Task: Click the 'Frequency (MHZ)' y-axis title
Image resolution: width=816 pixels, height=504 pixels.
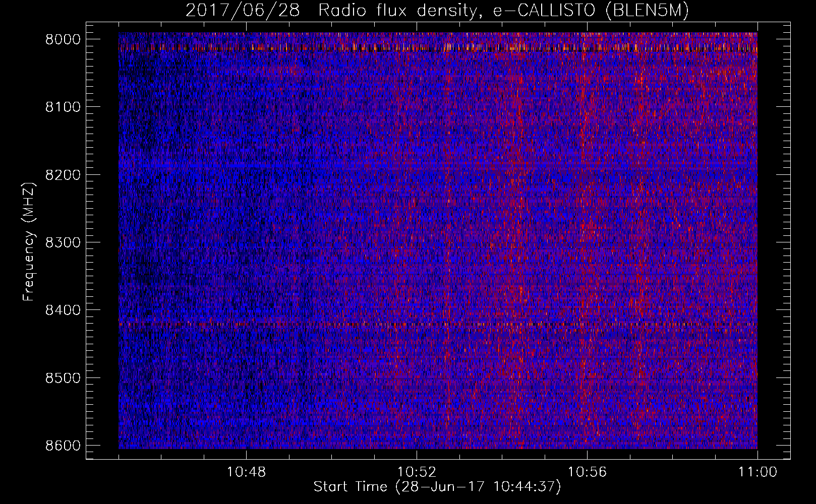Action: [x=29, y=242]
